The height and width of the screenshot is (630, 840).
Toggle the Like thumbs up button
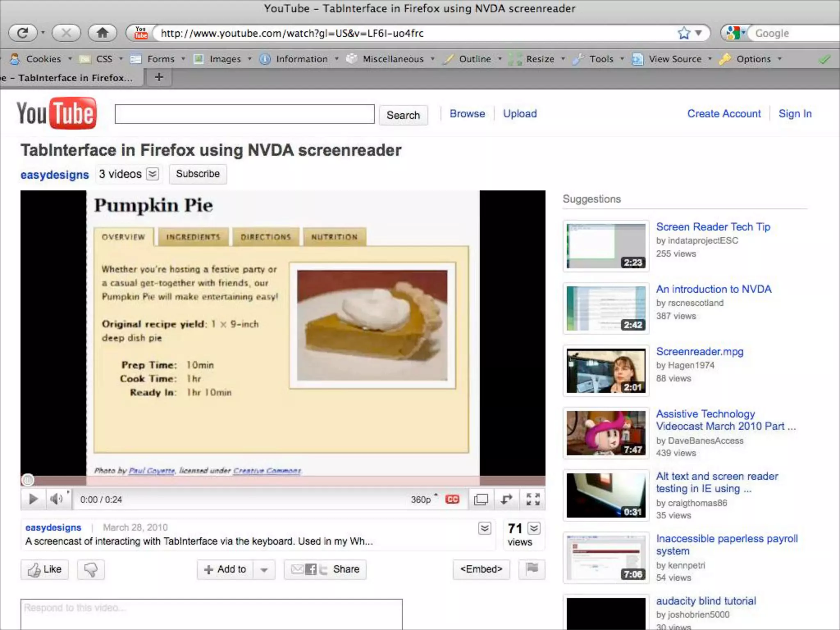(45, 569)
